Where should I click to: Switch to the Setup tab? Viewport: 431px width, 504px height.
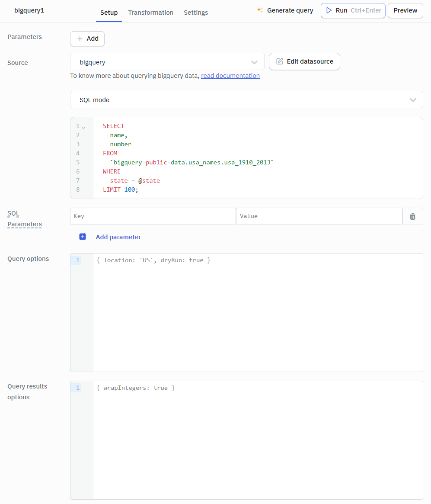(109, 13)
